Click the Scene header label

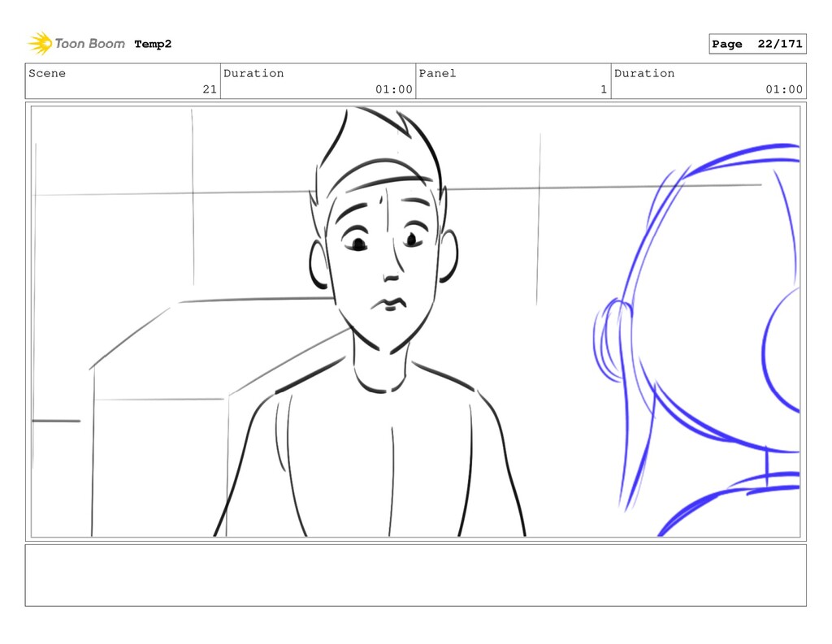tap(47, 73)
